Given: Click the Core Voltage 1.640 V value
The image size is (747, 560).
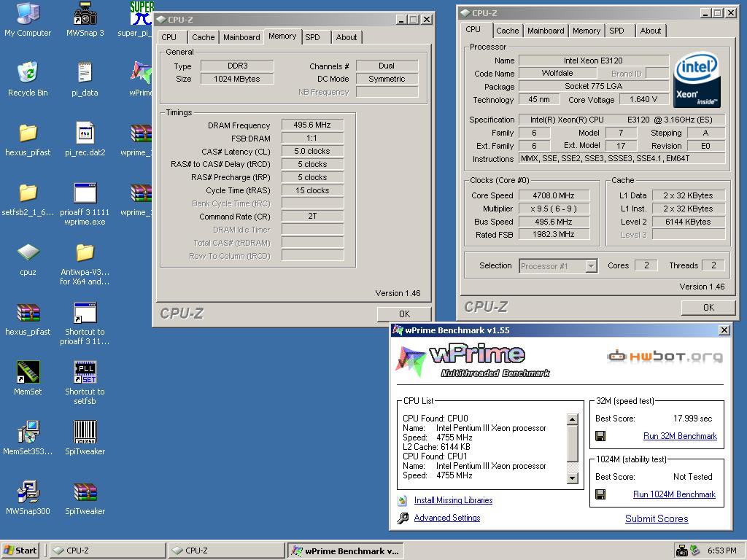Looking at the screenshot, I should [643, 99].
